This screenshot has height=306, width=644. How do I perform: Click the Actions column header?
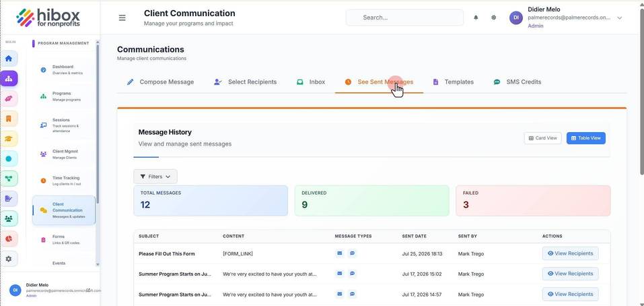click(x=552, y=236)
